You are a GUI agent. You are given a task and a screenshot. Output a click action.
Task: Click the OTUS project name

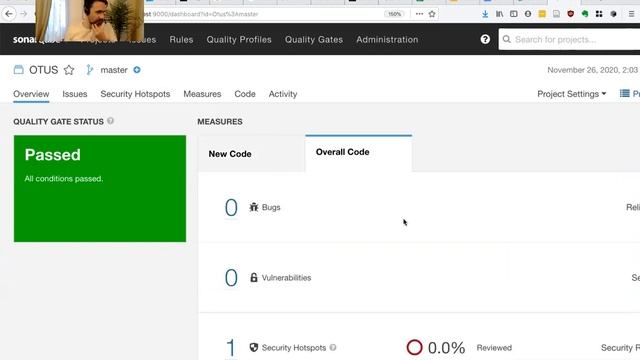click(x=43, y=70)
